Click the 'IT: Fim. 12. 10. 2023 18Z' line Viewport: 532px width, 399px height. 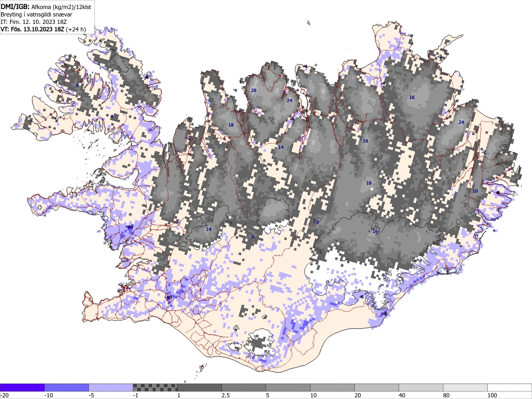[33, 22]
